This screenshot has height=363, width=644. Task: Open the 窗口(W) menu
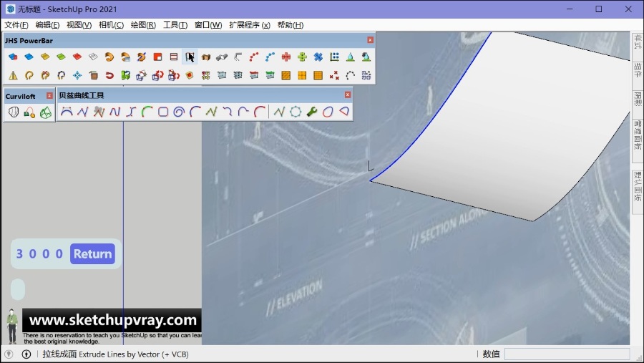point(208,25)
